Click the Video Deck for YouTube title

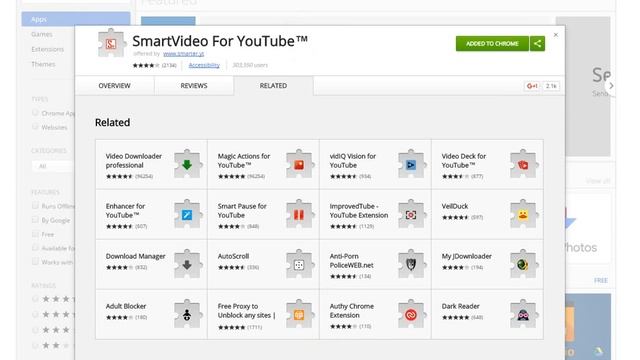click(x=464, y=161)
